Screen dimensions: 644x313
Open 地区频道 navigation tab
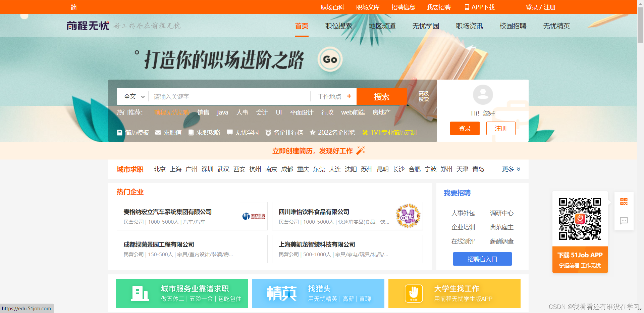point(382,26)
